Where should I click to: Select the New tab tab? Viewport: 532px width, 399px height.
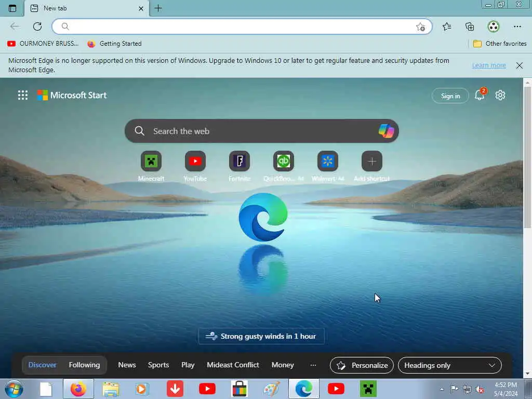tap(87, 8)
